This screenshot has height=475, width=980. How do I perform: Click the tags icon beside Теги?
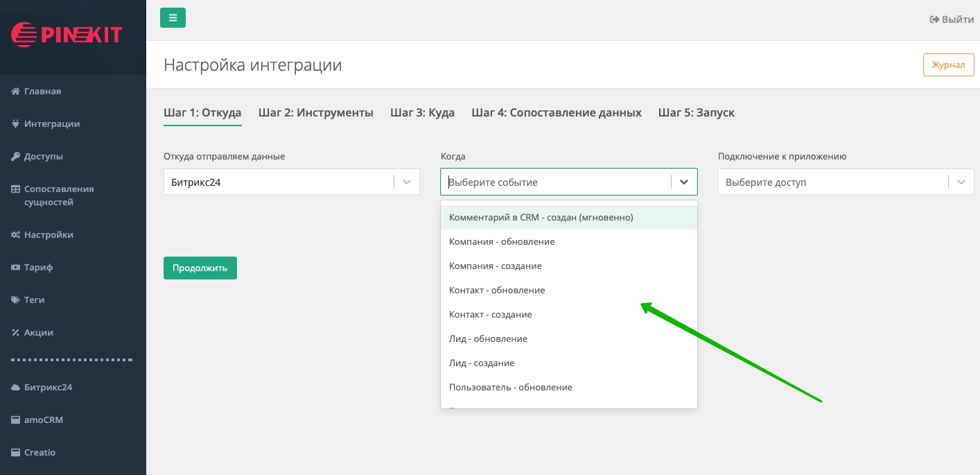coord(15,300)
